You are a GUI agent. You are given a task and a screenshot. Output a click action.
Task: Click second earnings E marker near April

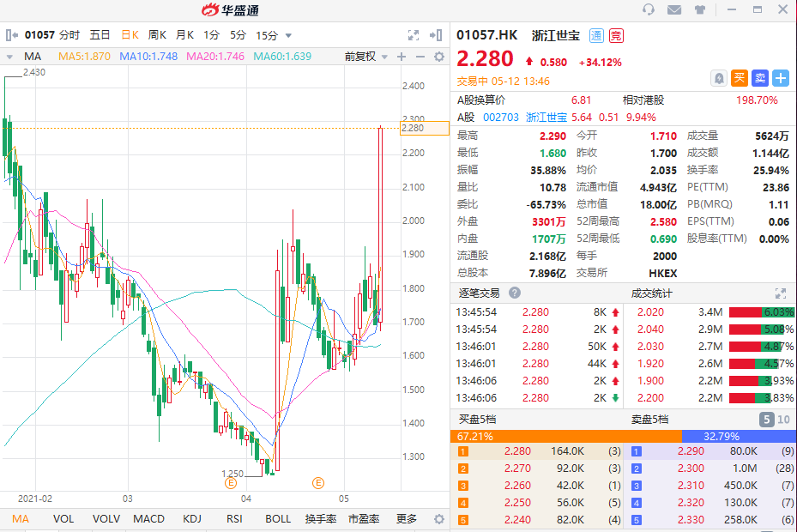click(x=318, y=483)
